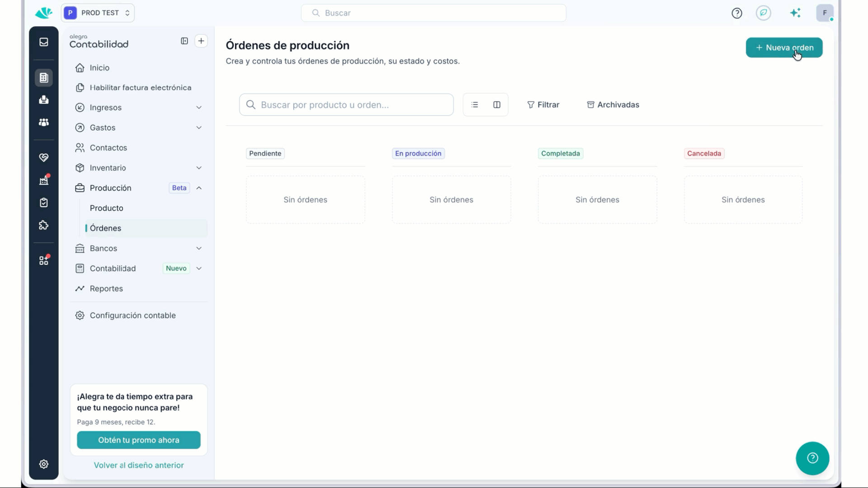Image resolution: width=868 pixels, height=488 pixels.
Task: Open settings gear at bottom of dark sidebar
Action: [x=44, y=464]
